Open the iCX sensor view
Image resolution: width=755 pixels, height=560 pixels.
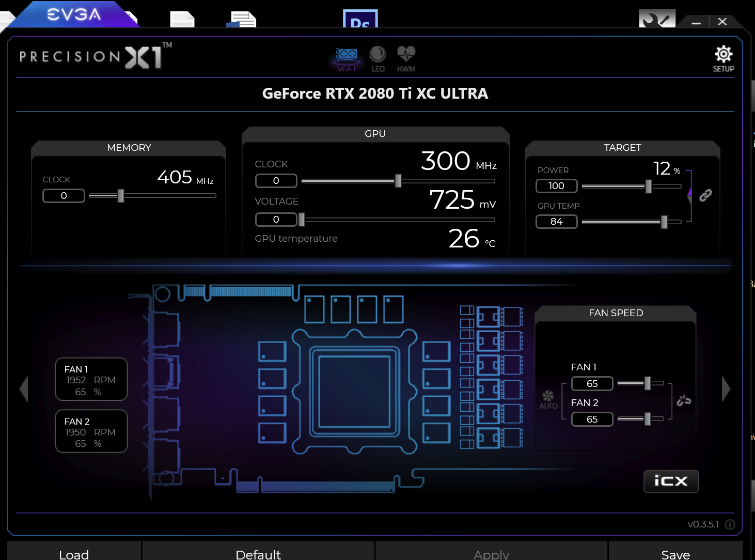click(x=671, y=481)
